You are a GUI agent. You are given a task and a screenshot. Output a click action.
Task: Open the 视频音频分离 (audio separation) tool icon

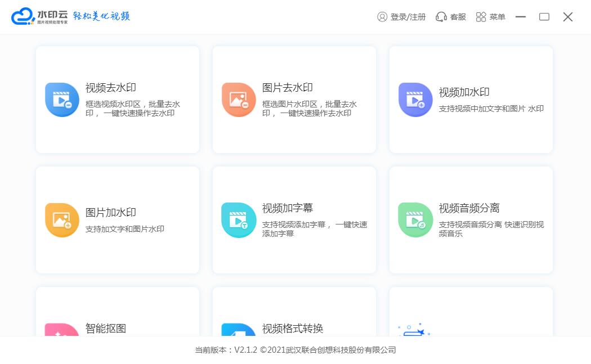(x=415, y=219)
